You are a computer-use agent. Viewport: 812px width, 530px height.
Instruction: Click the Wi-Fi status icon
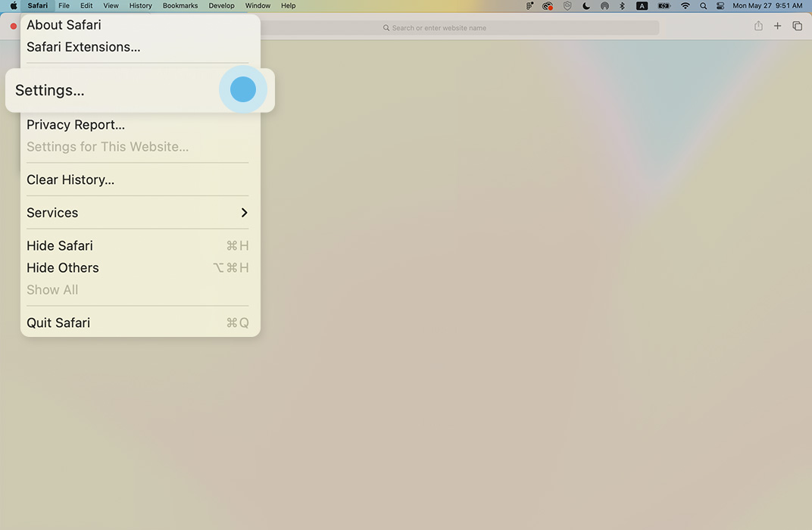pos(686,6)
